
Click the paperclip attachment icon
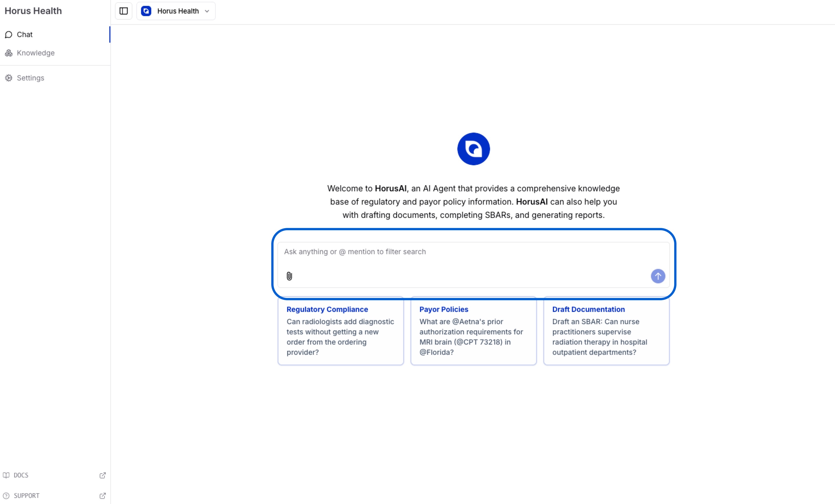click(289, 276)
